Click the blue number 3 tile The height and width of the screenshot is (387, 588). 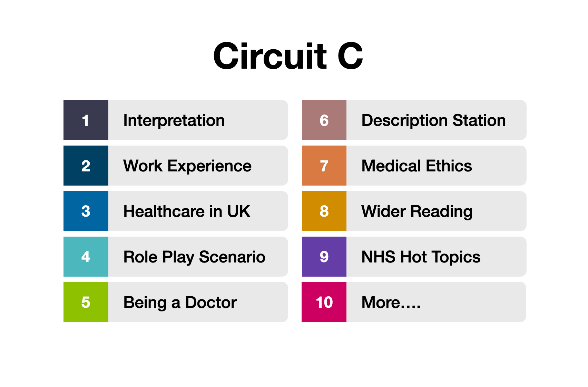coord(86,211)
